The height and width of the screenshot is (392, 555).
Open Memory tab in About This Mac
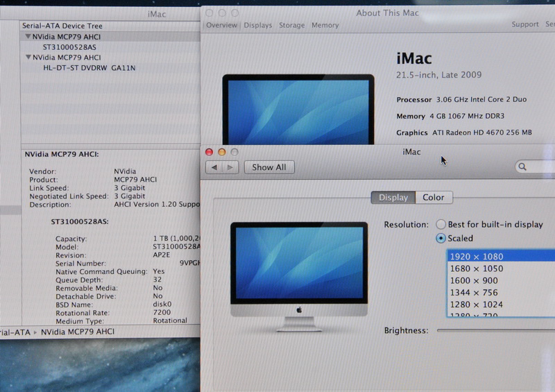[325, 25]
